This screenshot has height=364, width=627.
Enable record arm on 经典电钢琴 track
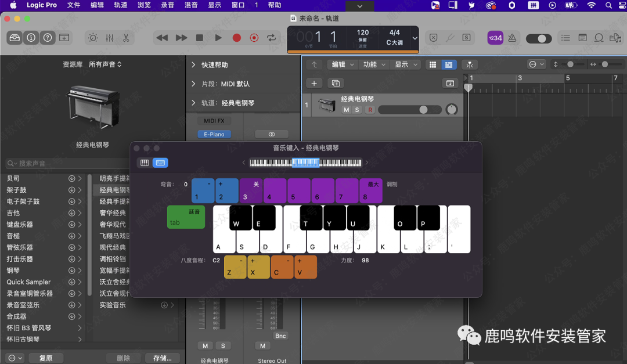(x=370, y=110)
